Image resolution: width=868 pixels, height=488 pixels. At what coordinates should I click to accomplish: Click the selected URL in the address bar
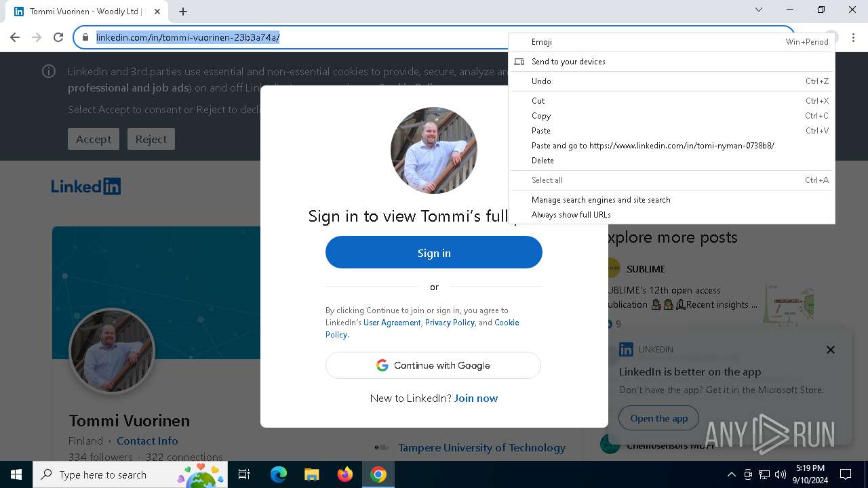(188, 37)
